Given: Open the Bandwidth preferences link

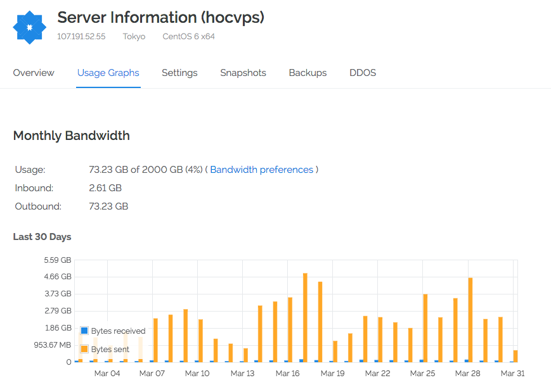Looking at the screenshot, I should (x=262, y=170).
